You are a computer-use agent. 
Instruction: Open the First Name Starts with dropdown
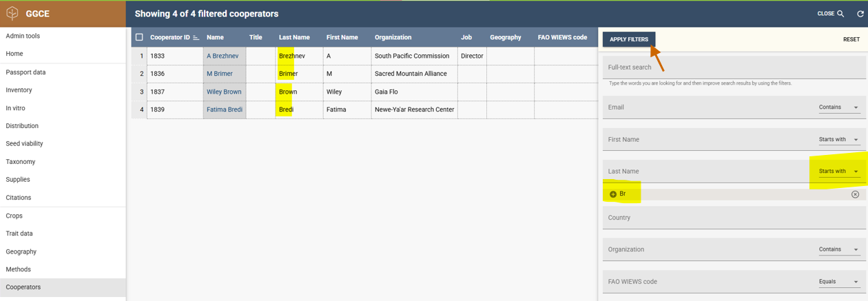[838, 140]
